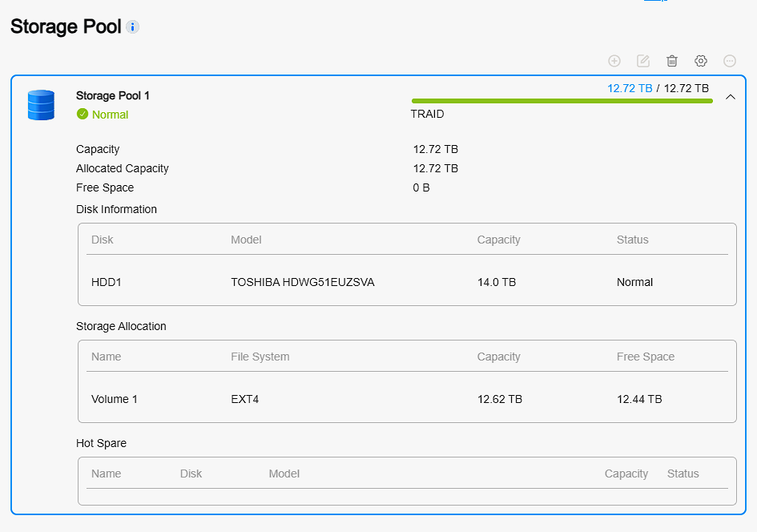757x532 pixels.
Task: Click the Hot Spare heading
Action: click(x=102, y=443)
